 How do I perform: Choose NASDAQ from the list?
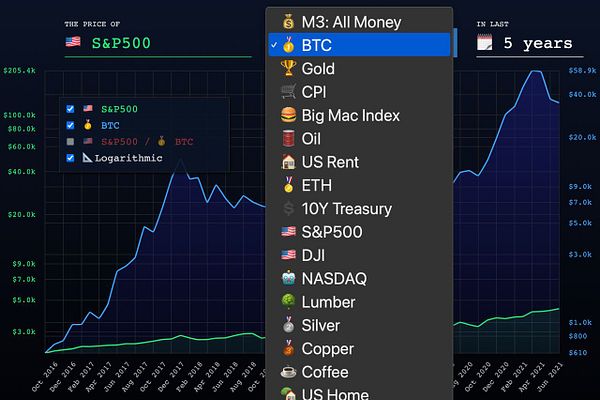coord(359,279)
